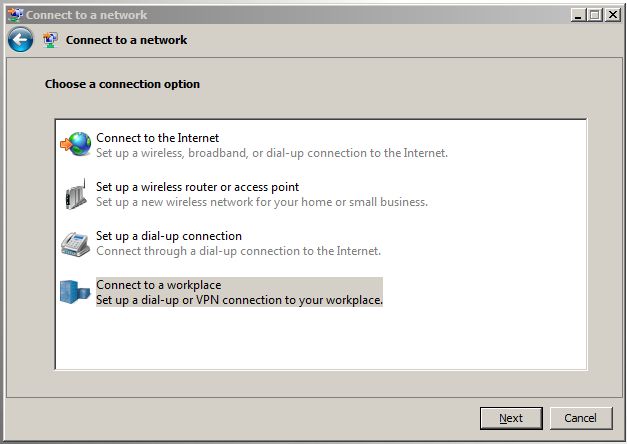Click the title bar system menu icon
This screenshot has width=627, height=444.
click(15, 15)
